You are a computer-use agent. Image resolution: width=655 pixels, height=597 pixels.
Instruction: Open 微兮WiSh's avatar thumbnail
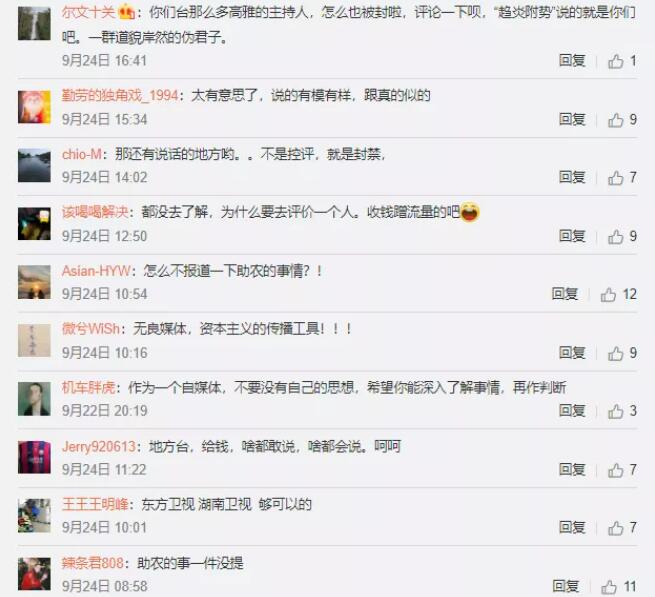coord(34,340)
